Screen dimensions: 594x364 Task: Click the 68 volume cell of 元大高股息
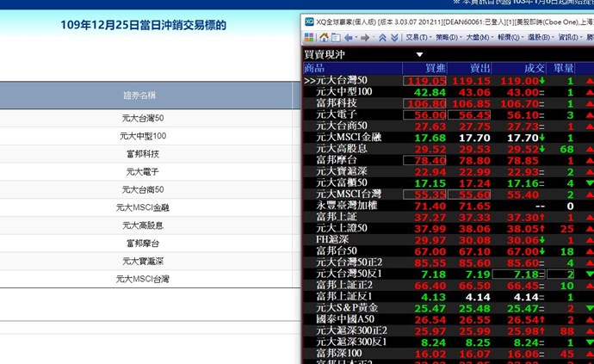point(566,149)
